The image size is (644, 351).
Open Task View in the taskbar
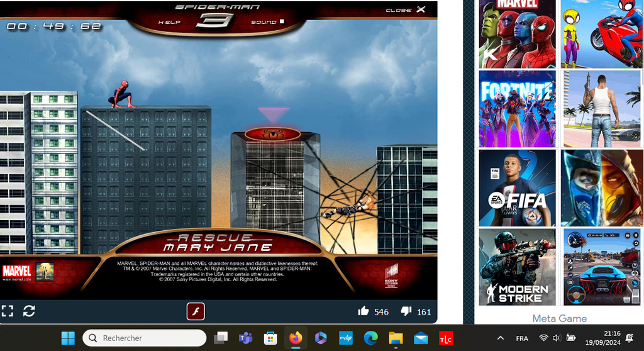click(x=221, y=338)
